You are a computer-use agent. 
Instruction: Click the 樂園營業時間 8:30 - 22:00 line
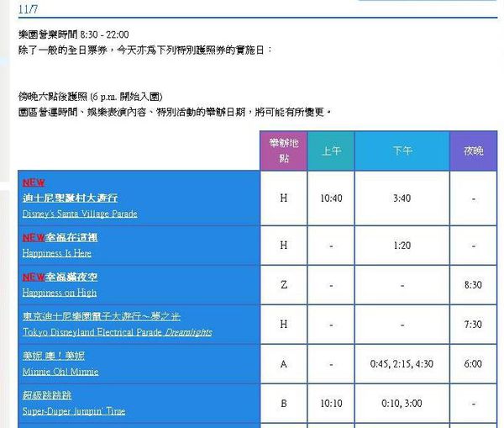(74, 34)
